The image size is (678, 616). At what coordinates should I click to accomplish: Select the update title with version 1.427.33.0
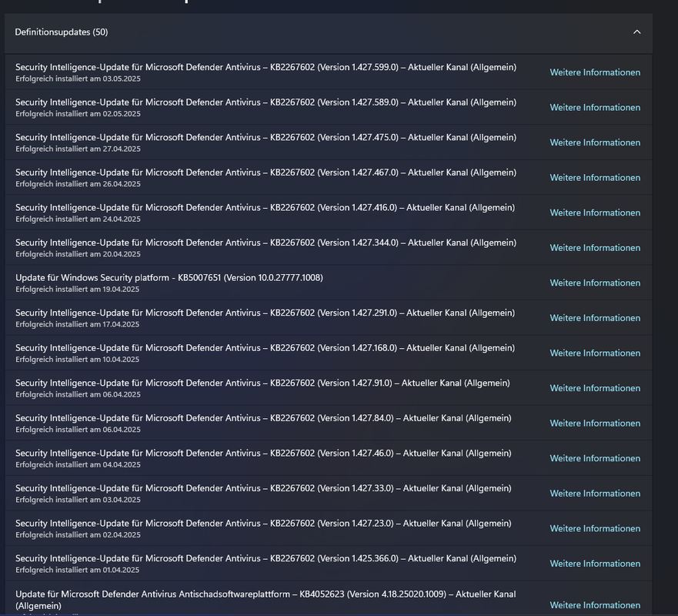263,488
